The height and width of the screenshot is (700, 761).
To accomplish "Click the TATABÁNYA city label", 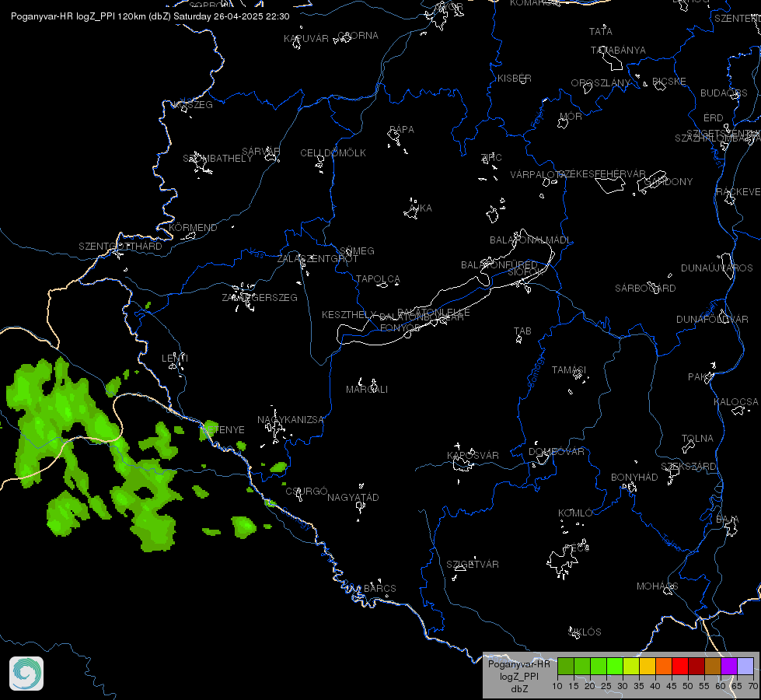I will pos(618,51).
